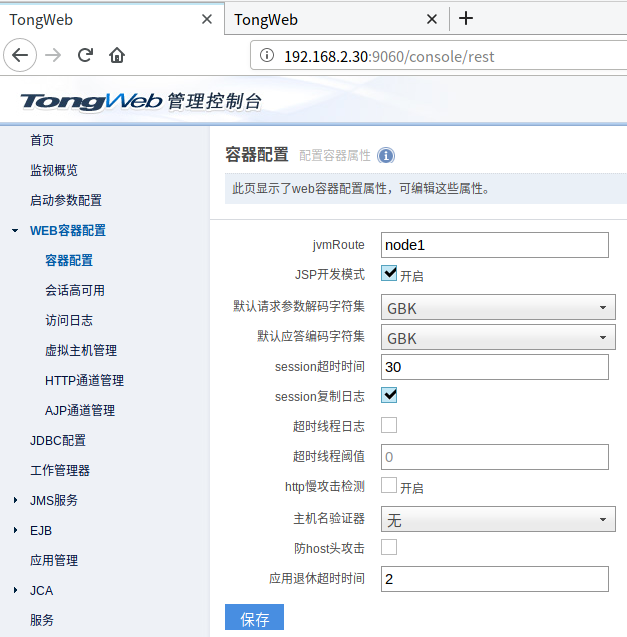This screenshot has width=627, height=637.
Task: Click the browser back arrow button
Action: pos(20,55)
